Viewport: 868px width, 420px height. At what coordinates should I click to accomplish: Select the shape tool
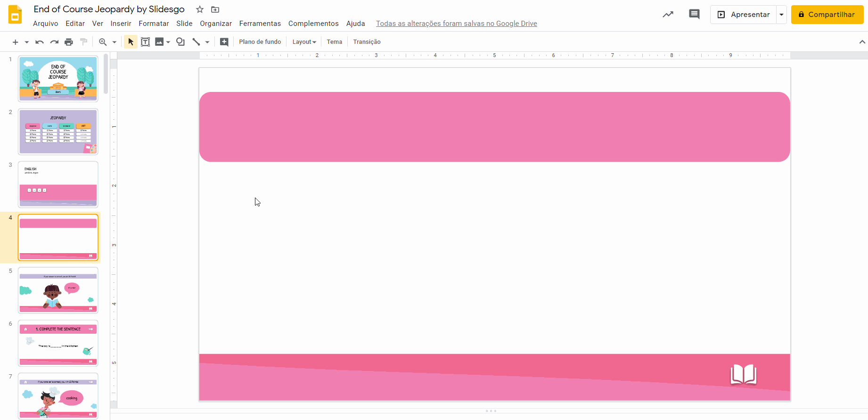(180, 42)
